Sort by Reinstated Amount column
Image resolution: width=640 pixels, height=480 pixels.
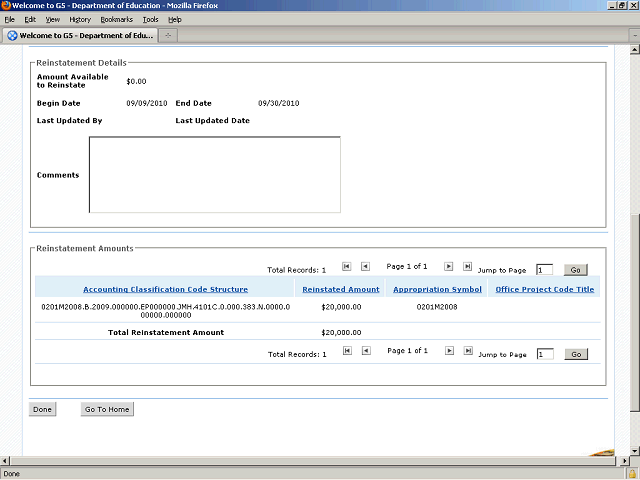tap(341, 289)
